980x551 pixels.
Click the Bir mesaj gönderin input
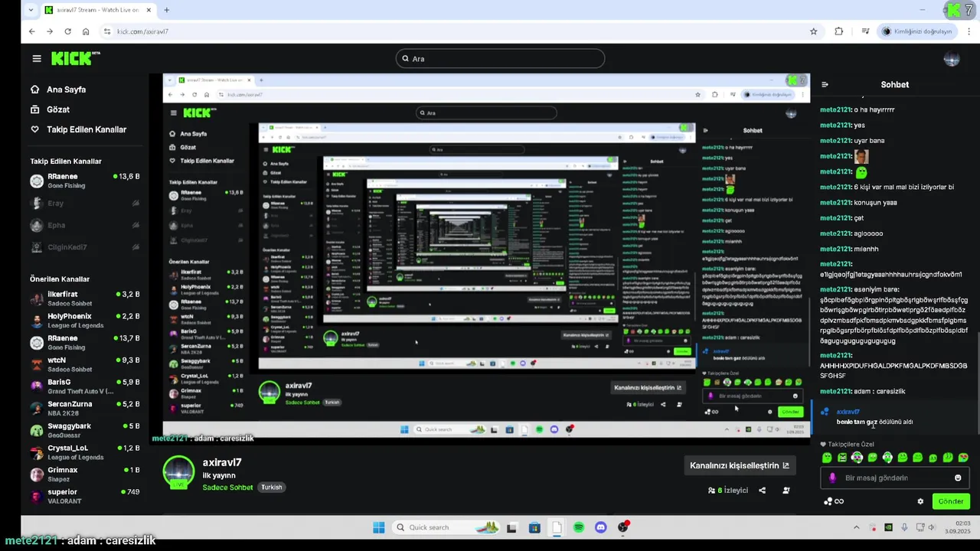click(x=894, y=478)
